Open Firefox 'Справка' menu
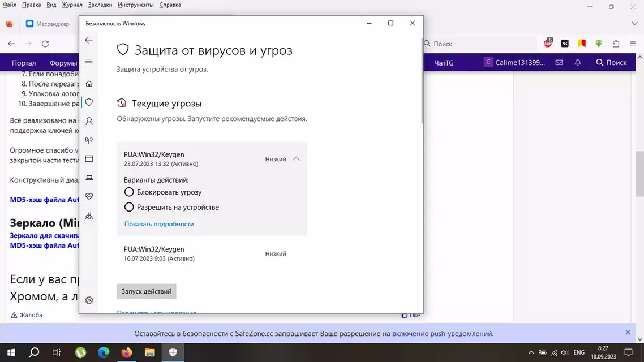The height and width of the screenshot is (362, 644). point(170,5)
